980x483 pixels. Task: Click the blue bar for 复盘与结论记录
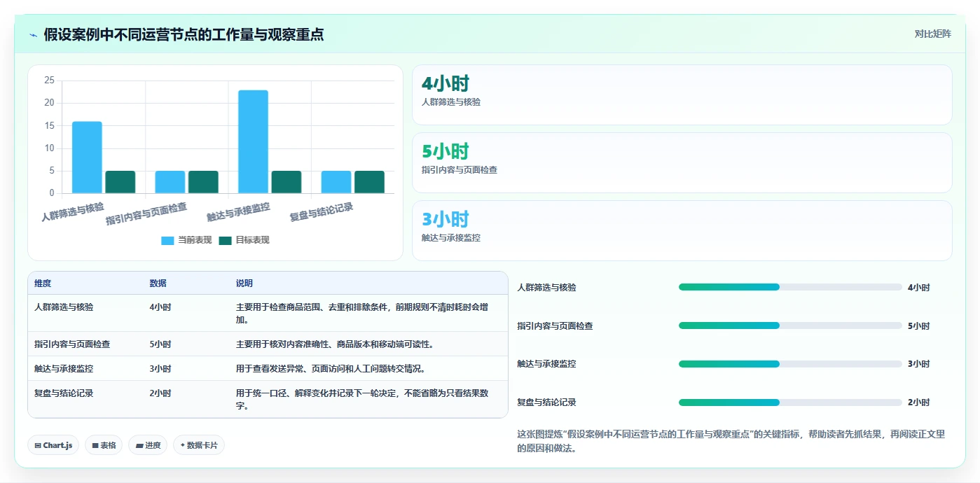(x=336, y=182)
